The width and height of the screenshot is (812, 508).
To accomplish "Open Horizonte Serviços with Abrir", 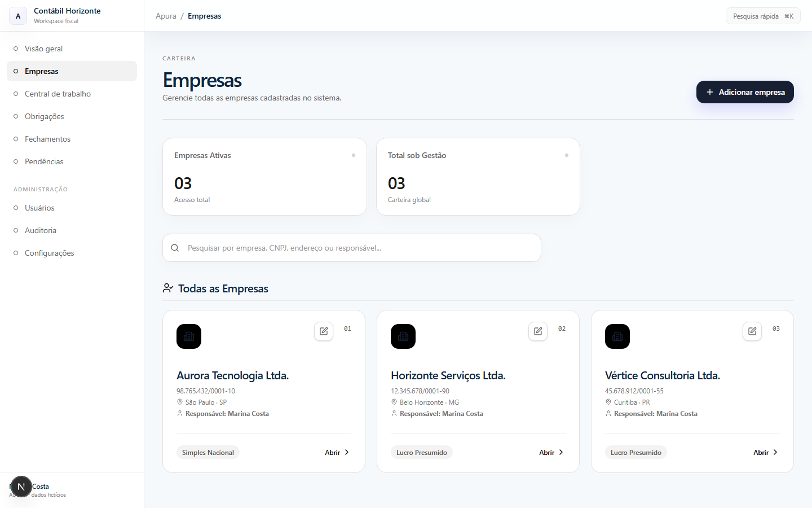I will pos(551,453).
